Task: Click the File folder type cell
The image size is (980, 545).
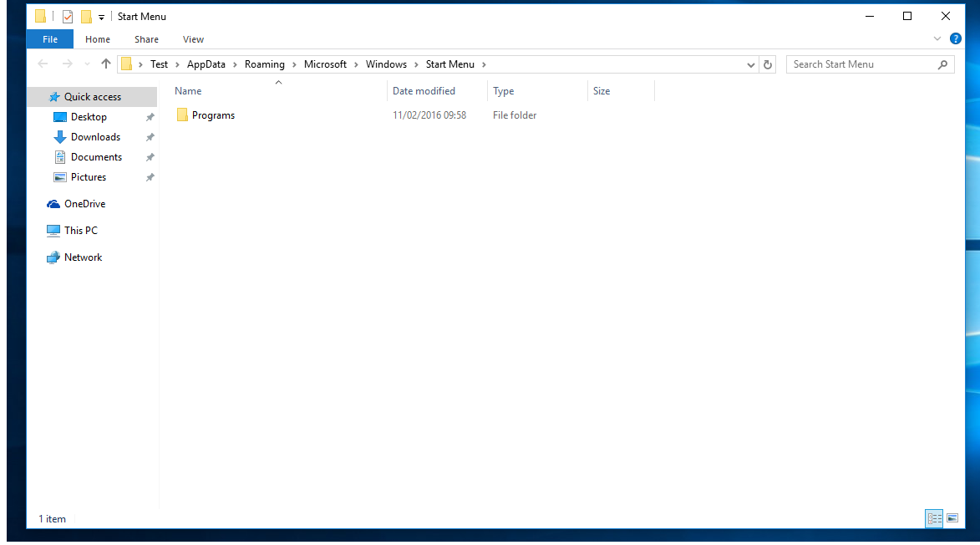Action: tap(515, 115)
